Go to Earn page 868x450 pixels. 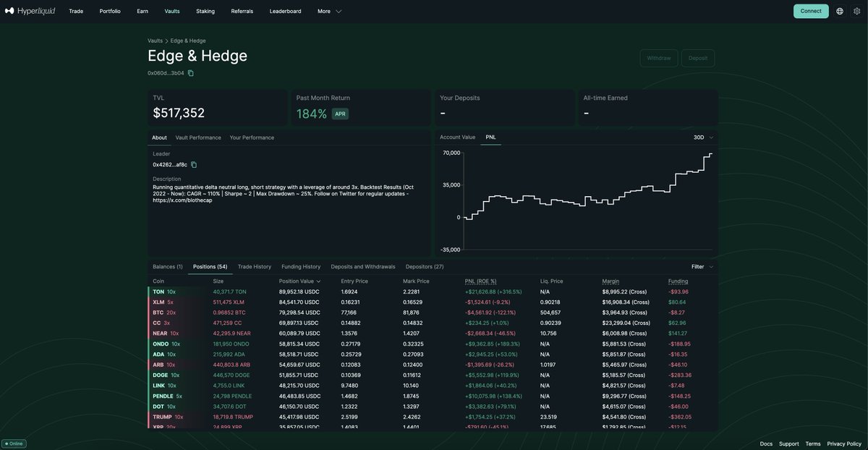point(142,11)
